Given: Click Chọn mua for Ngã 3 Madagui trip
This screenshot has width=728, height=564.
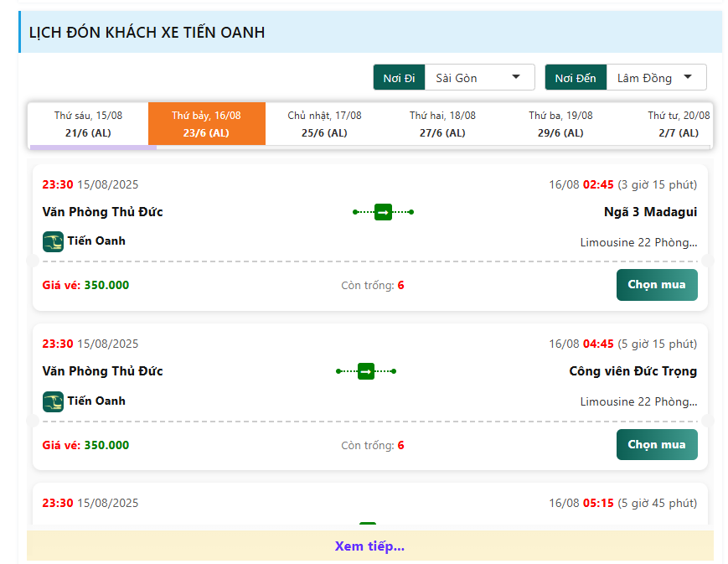Looking at the screenshot, I should 657,285.
